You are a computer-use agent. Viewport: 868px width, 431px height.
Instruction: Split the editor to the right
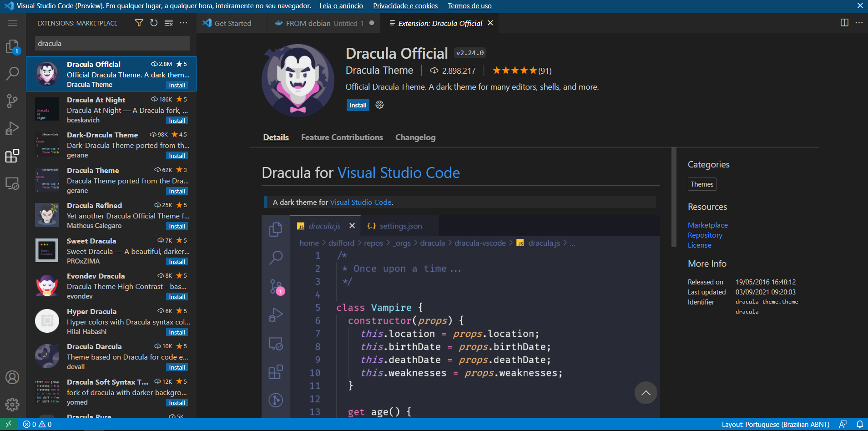coord(845,22)
